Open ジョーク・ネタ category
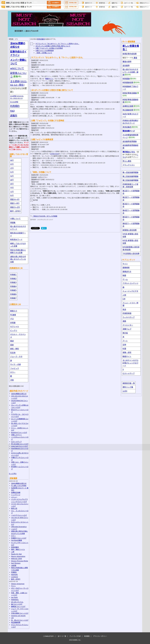This screenshot has width=150, height=644. [x=16, y=356]
